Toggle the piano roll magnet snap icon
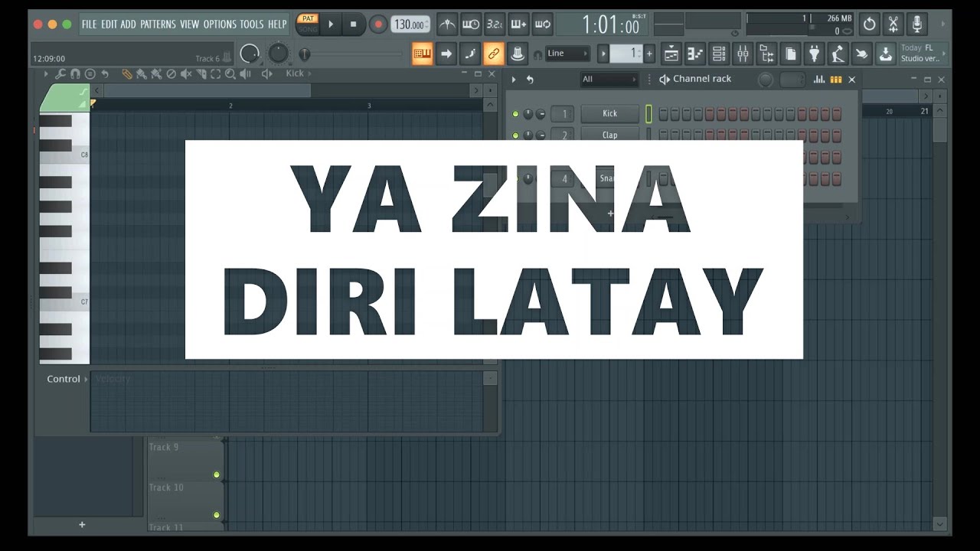This screenshot has width=980, height=551. pos(75,74)
